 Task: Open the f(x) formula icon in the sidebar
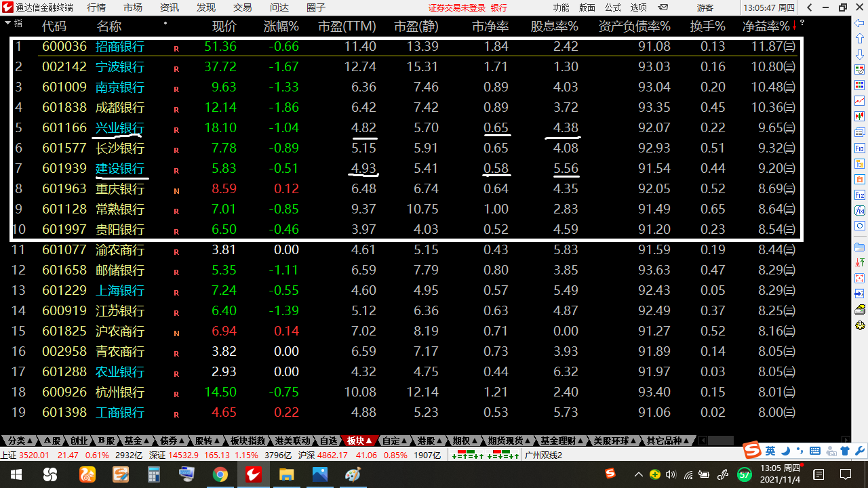[x=860, y=210]
